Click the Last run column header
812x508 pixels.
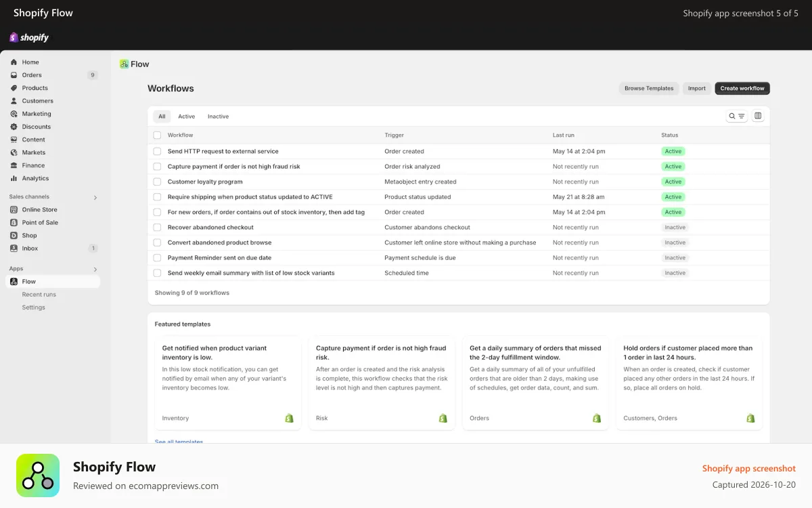pos(564,135)
